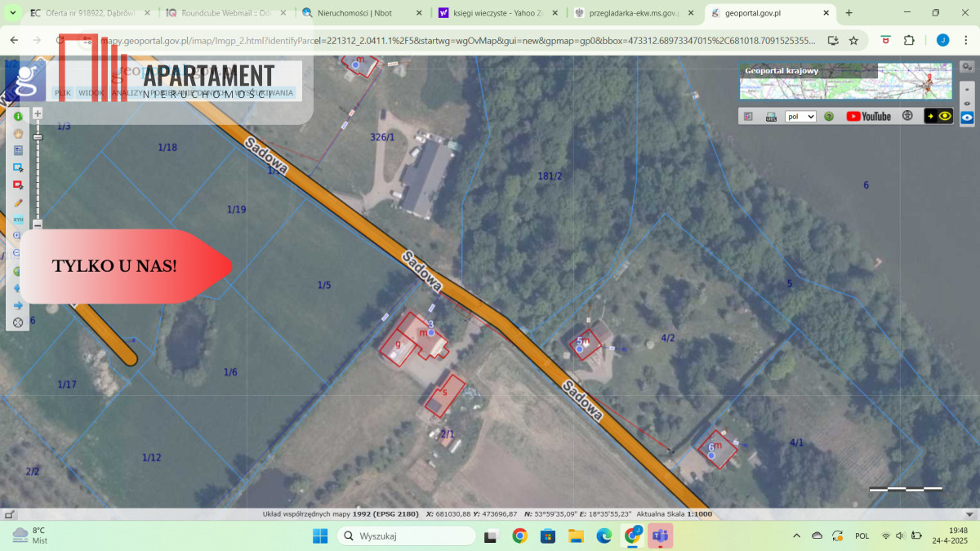Select the hand pan tool
This screenshot has width=980, height=551.
18,134
